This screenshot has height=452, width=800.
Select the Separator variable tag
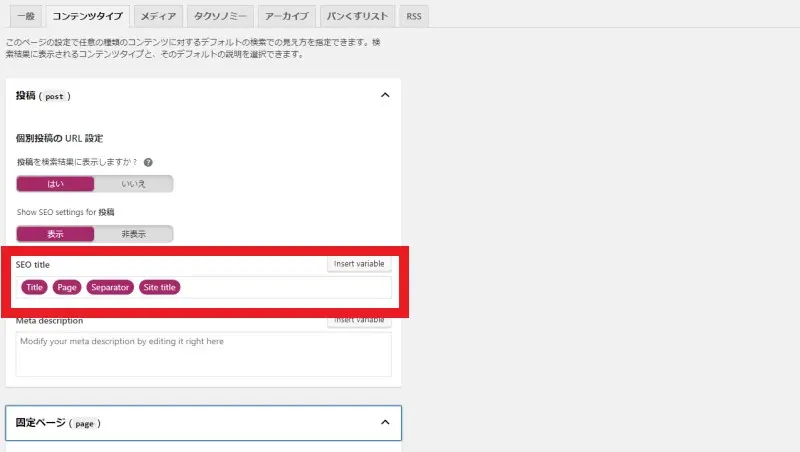point(110,287)
